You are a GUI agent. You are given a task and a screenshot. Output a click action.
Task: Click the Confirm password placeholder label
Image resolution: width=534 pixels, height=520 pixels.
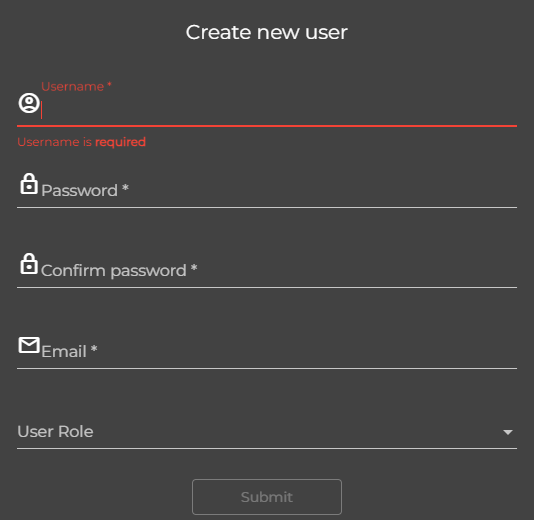point(114,271)
